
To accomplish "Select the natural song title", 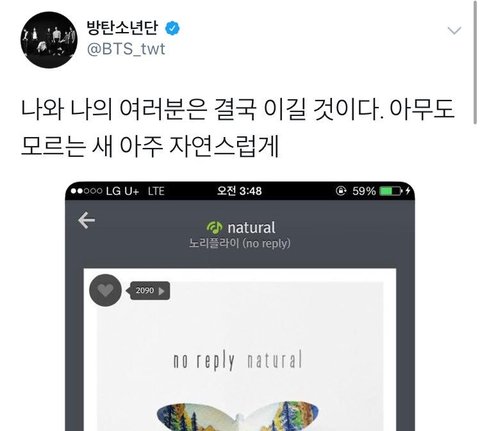I will click(x=251, y=228).
